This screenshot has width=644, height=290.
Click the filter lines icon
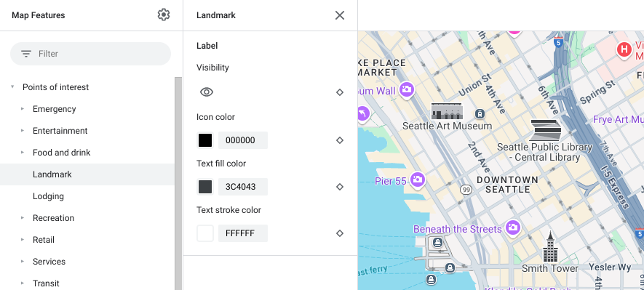point(26,54)
